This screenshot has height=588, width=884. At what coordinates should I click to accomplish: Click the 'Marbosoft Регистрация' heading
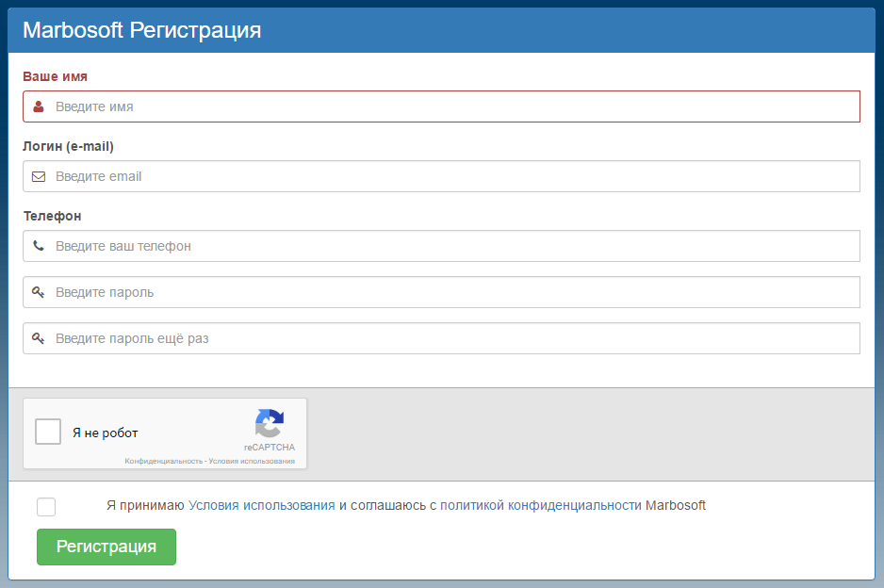(142, 30)
